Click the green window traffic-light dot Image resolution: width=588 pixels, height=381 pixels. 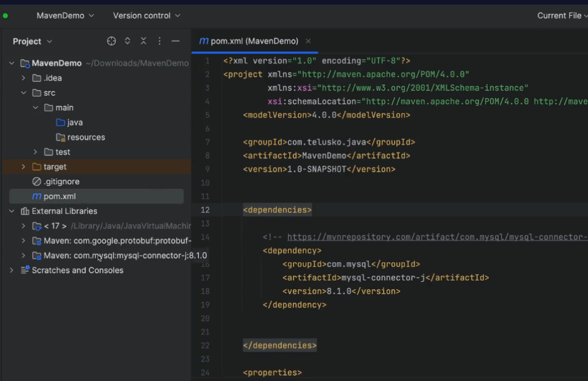pos(5,15)
